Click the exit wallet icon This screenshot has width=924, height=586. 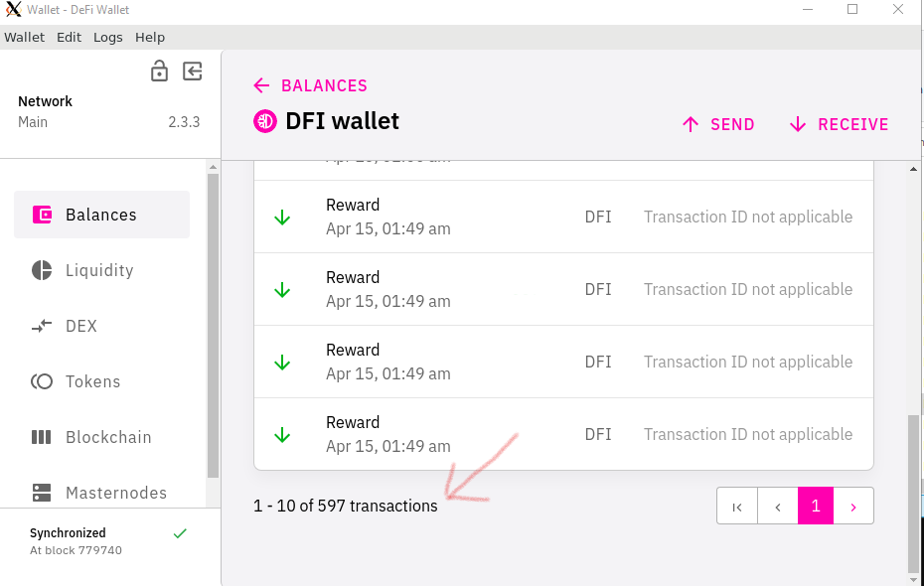coord(192,71)
